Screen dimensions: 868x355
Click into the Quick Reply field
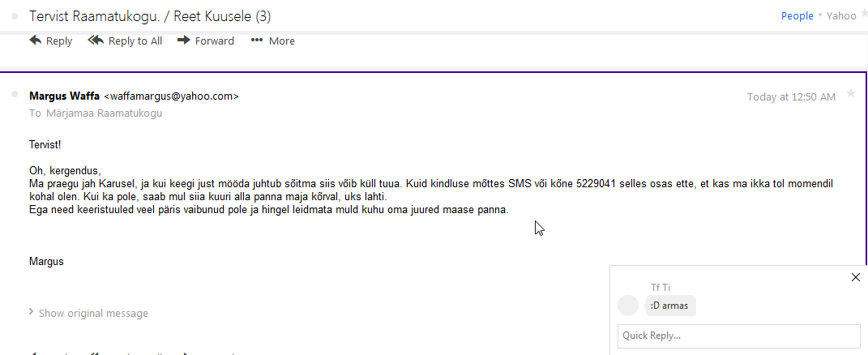738,336
